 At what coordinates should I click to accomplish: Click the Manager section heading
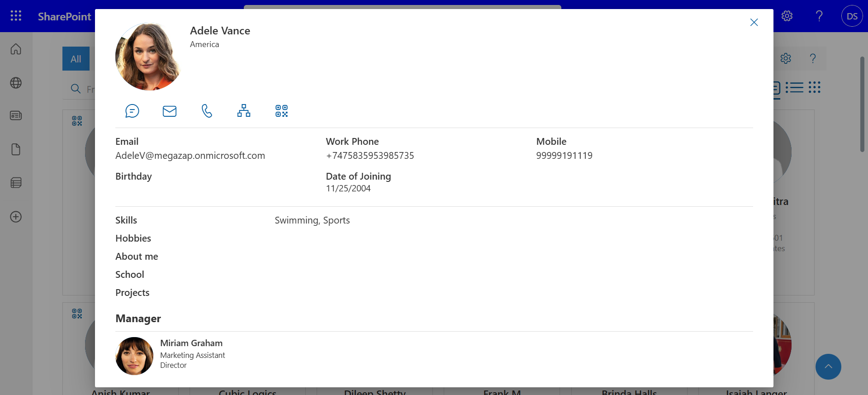tap(138, 319)
